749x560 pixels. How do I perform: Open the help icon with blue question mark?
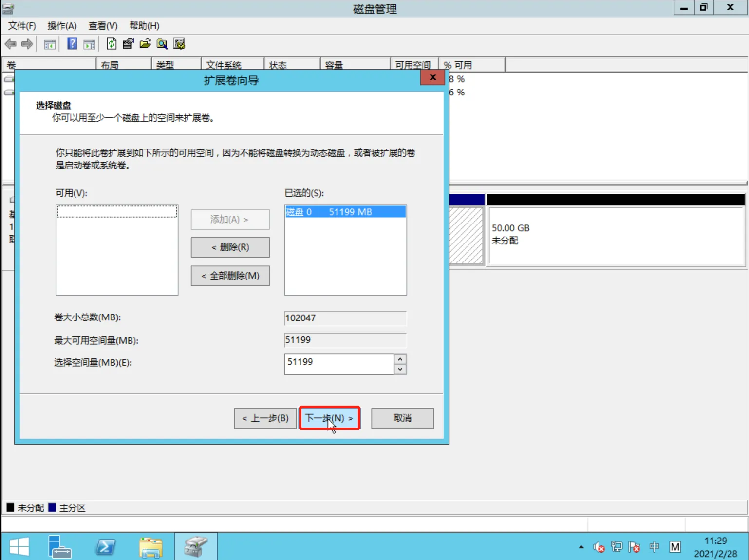pos(71,44)
